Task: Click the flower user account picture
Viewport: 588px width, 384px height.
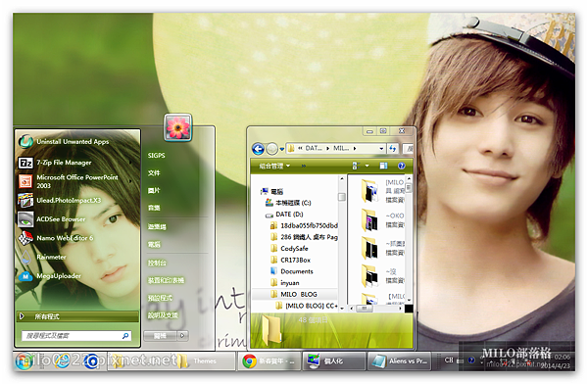Action: (177, 127)
